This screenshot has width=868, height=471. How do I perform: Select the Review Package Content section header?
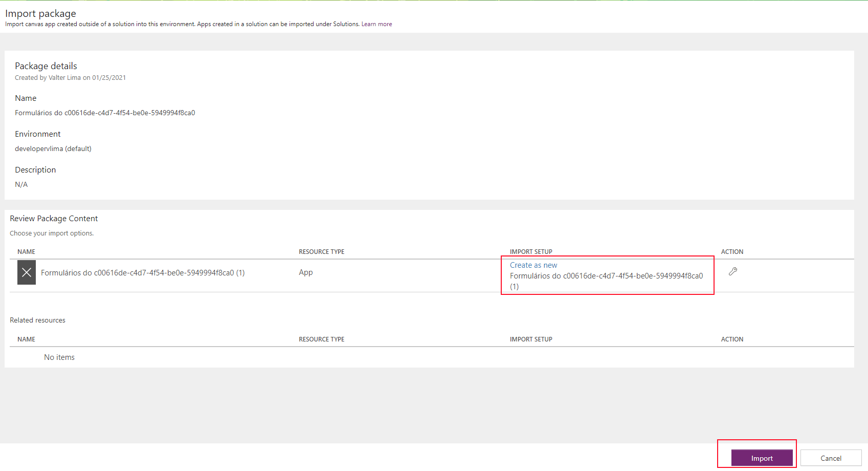tap(54, 218)
